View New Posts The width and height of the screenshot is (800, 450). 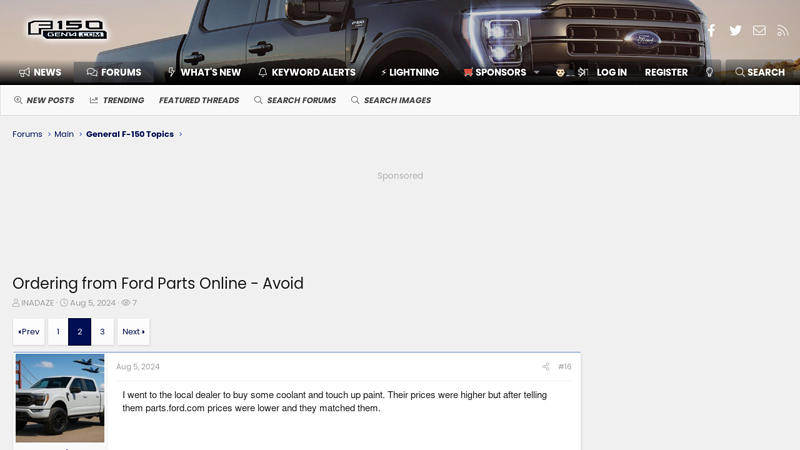(x=44, y=101)
